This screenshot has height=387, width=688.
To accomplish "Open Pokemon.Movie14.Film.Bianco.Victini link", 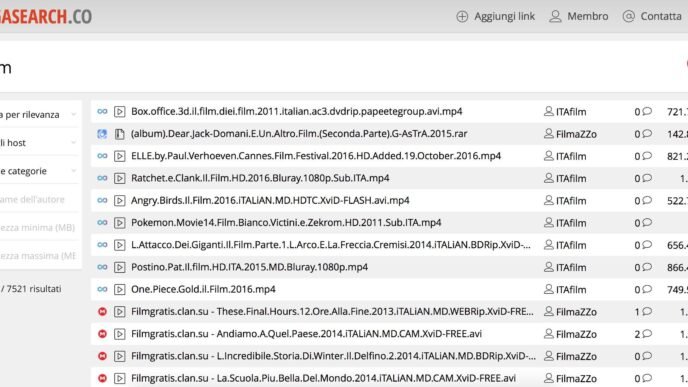I will click(286, 222).
